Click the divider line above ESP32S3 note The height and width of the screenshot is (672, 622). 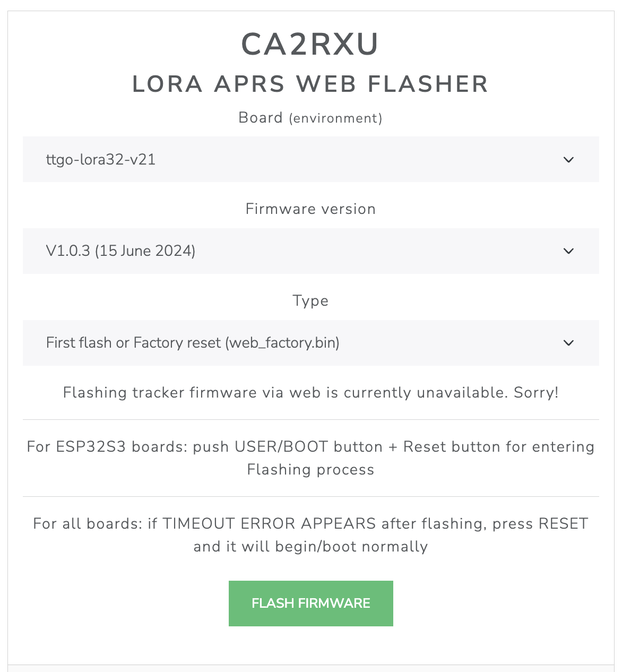310,419
